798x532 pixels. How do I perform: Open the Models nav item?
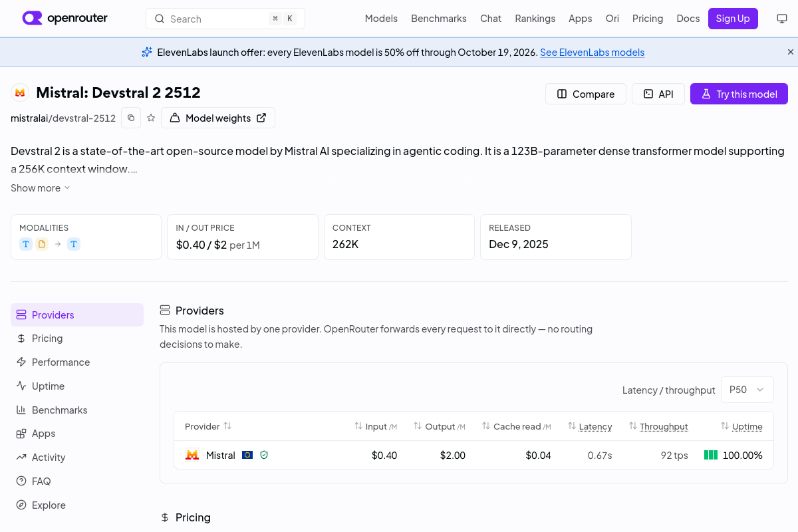pos(381,19)
